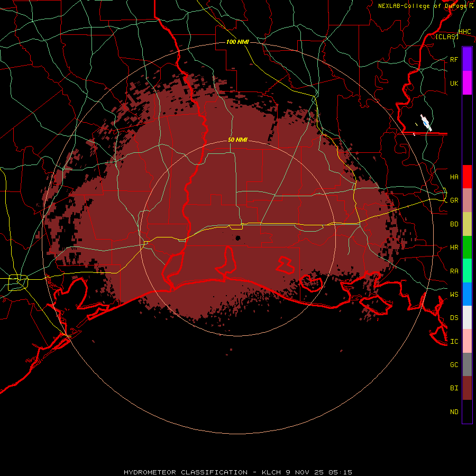This screenshot has height=476, width=476.
Task: Select the IC light pink swatch
Action: tap(467, 341)
